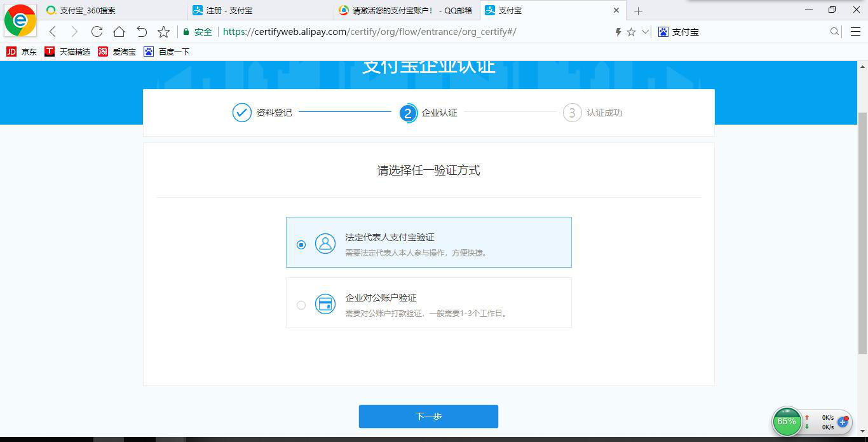Click the Baidu paw search engine icon
The image size is (868, 442).
pyautogui.click(x=663, y=32)
